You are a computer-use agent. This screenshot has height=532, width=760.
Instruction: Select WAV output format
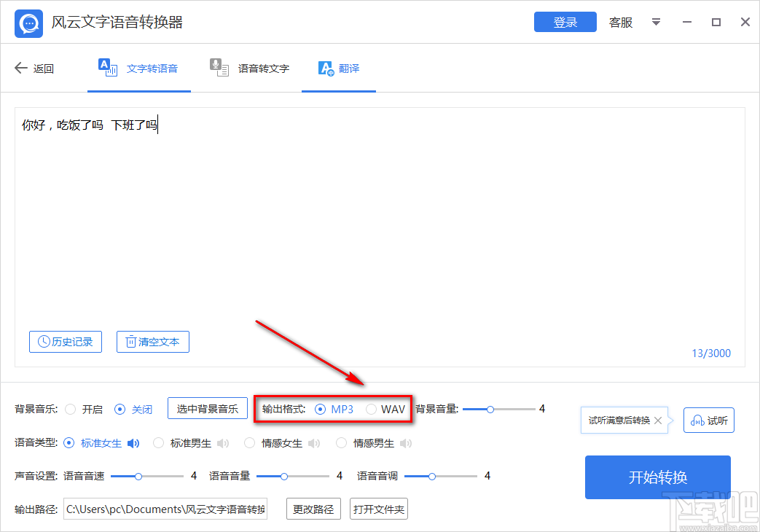[x=372, y=409]
